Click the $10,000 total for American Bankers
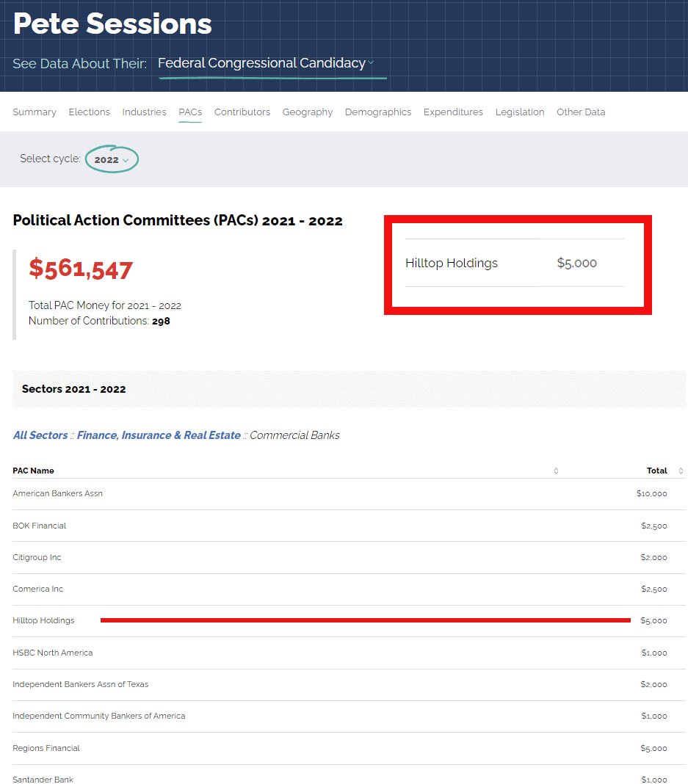 (x=651, y=493)
